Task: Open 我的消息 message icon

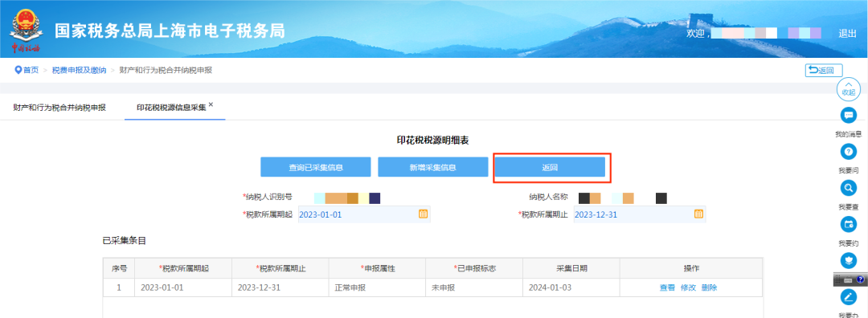Action: pyautogui.click(x=848, y=115)
